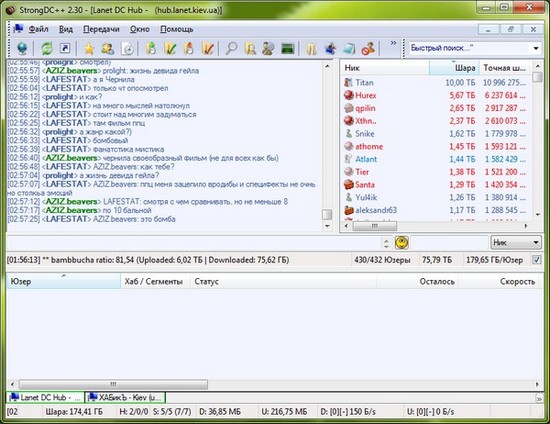Open Network Statistics green monitor icon

(288, 48)
